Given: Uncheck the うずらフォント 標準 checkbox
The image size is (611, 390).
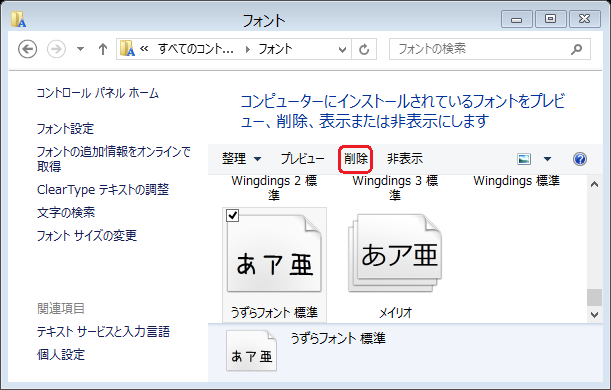Looking at the screenshot, I should click(233, 215).
